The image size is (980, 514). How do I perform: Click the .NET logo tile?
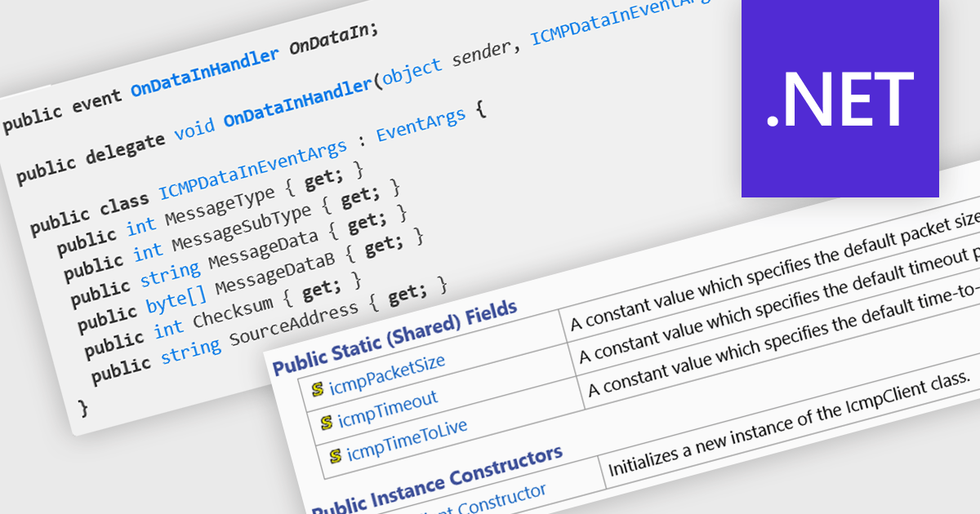[840, 98]
